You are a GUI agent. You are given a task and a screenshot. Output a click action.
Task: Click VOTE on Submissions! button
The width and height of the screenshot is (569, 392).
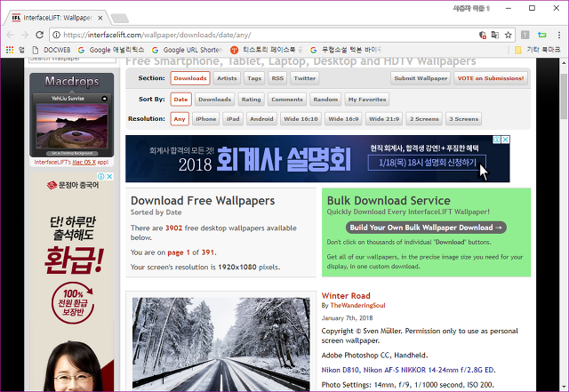tap(491, 78)
